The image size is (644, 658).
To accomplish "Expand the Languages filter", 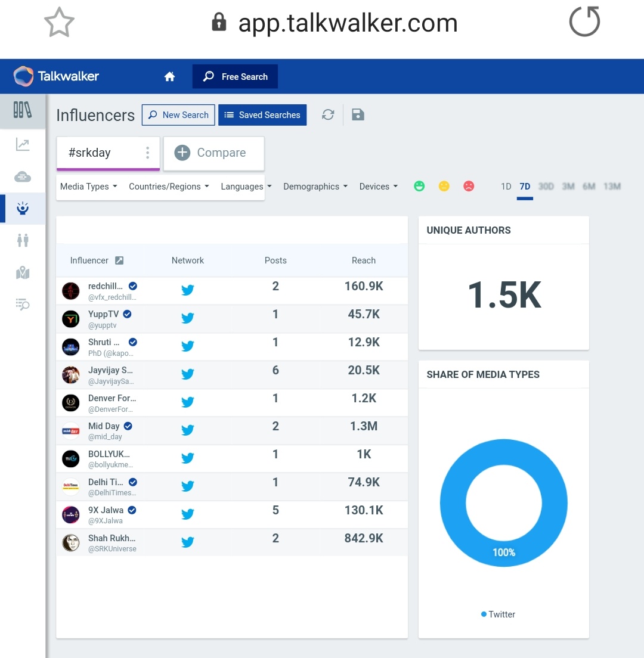I will [246, 187].
